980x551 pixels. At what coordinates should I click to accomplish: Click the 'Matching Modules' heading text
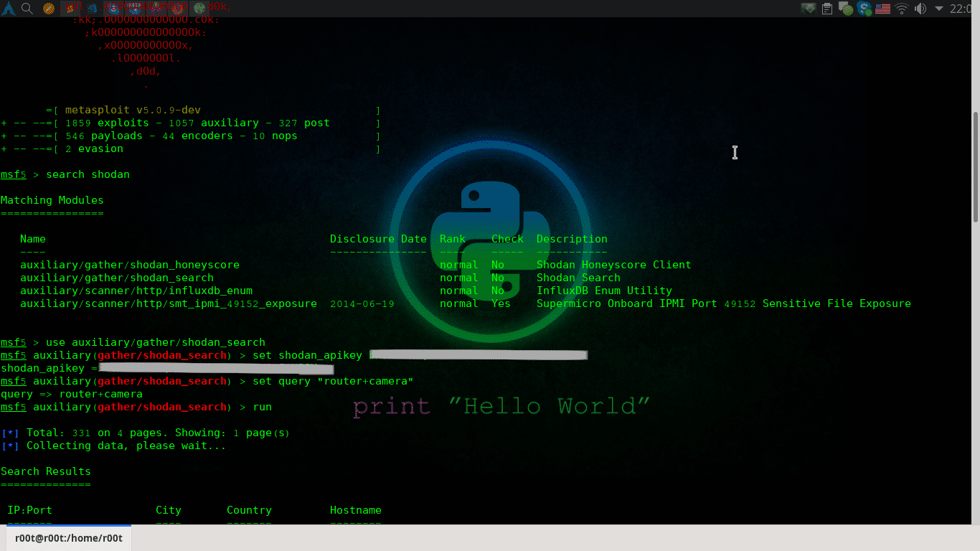[52, 200]
